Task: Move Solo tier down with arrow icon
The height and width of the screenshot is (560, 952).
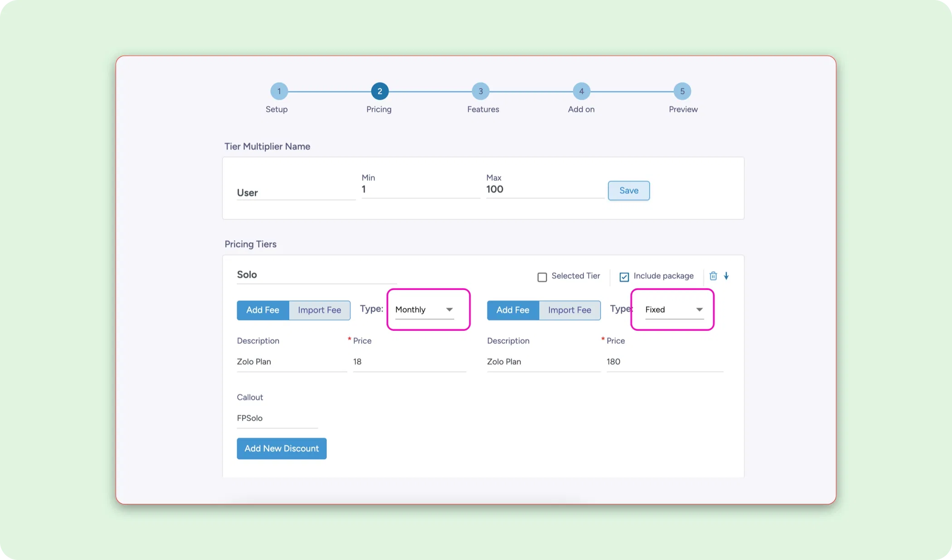Action: point(726,276)
